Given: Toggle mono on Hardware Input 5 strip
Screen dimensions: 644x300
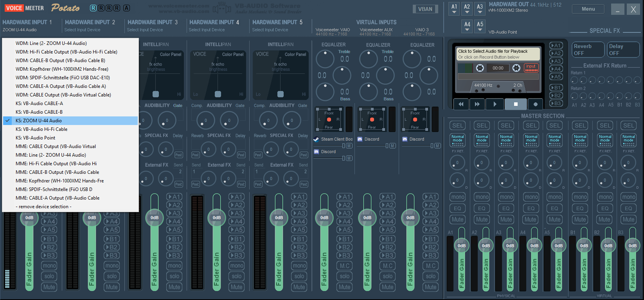Looking at the screenshot, I should (x=299, y=266).
